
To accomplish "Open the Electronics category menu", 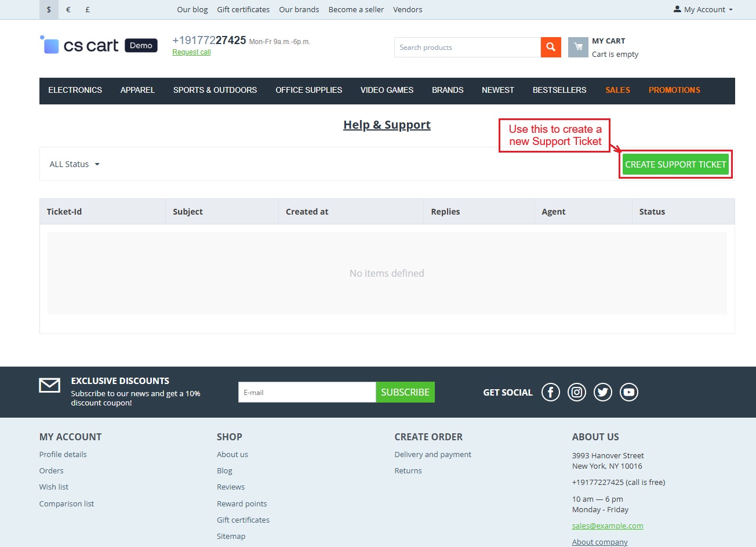I will pos(75,90).
